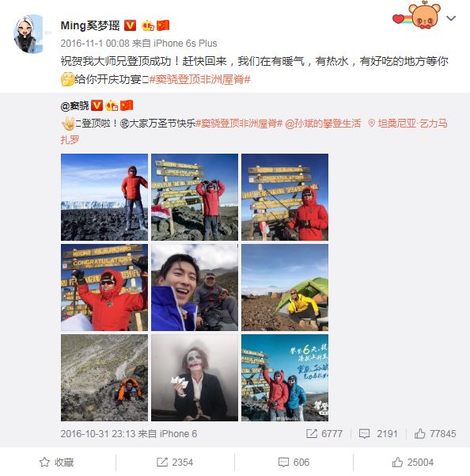Image resolution: width=470 pixels, height=476 pixels.
Task: Repost this post via the 2354 share icon
Action: pyautogui.click(x=175, y=462)
